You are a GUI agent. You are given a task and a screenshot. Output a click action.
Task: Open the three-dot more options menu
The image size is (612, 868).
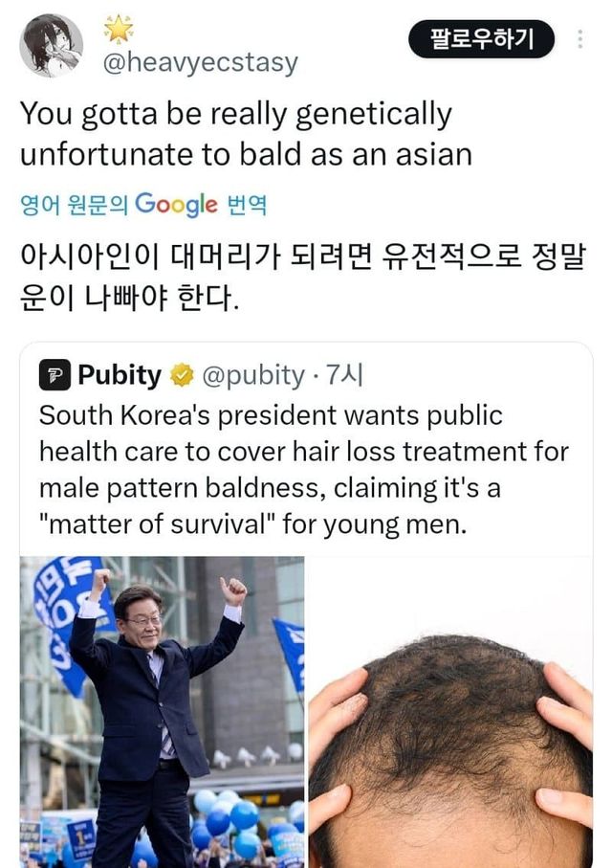pyautogui.click(x=579, y=39)
